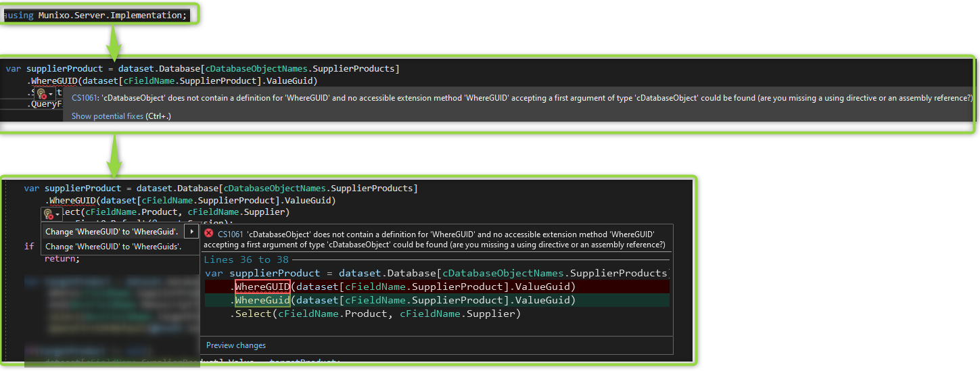
Task: Click the Preview changes link
Action: 236,345
